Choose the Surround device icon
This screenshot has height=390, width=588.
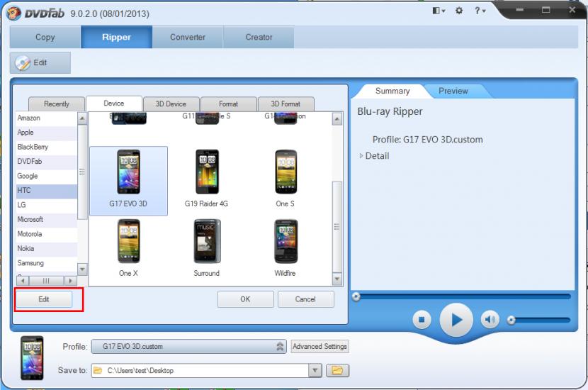[207, 242]
